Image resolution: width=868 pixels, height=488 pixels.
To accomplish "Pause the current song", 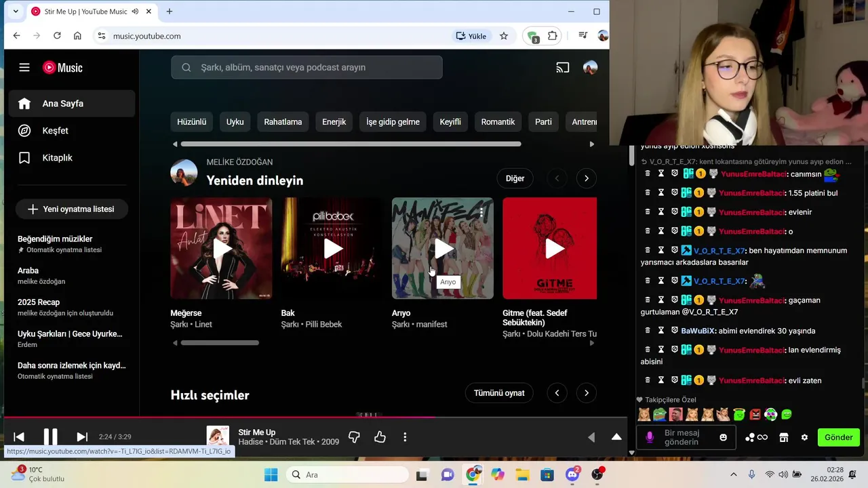I will pyautogui.click(x=51, y=437).
